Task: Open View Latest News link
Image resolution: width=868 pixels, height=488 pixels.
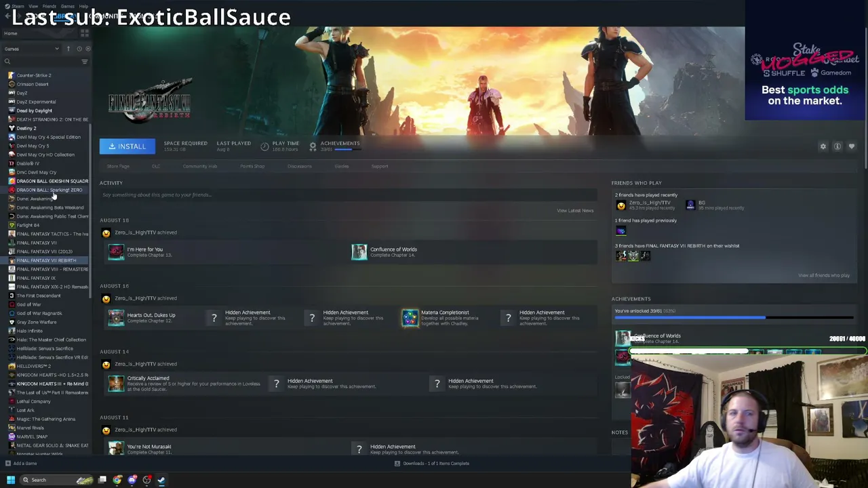Action: 575,211
